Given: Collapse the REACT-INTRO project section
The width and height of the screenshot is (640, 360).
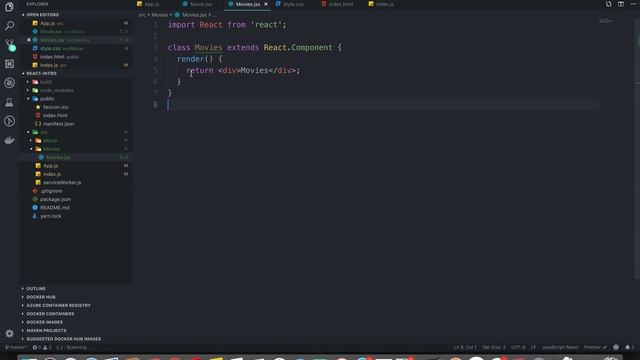Looking at the screenshot, I should 41,73.
